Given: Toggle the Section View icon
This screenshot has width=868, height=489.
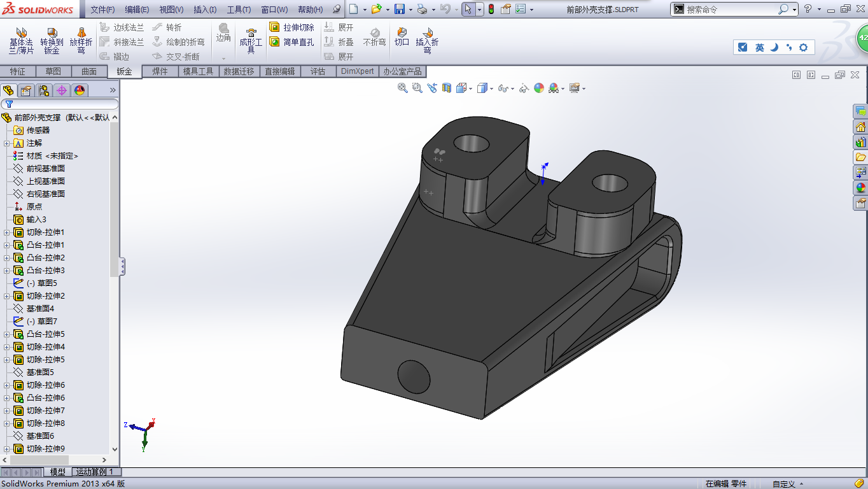Looking at the screenshot, I should click(x=447, y=89).
